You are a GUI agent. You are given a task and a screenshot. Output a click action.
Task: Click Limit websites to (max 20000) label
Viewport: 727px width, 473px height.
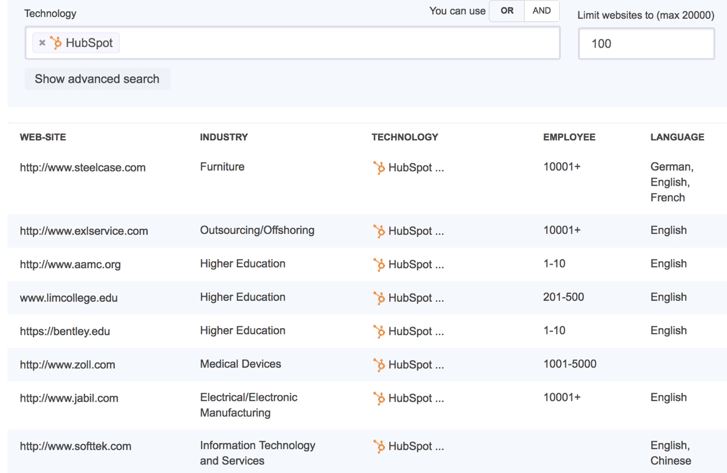click(x=646, y=15)
